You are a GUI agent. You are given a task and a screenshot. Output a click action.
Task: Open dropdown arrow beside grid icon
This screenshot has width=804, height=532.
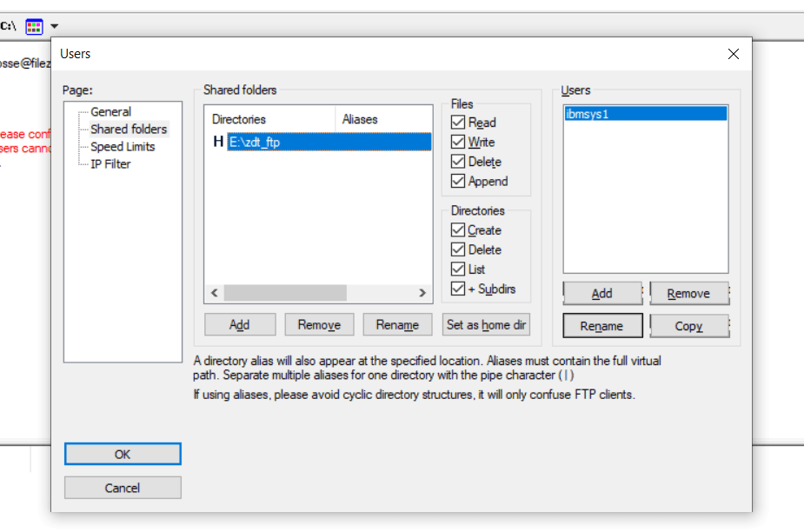tap(55, 26)
